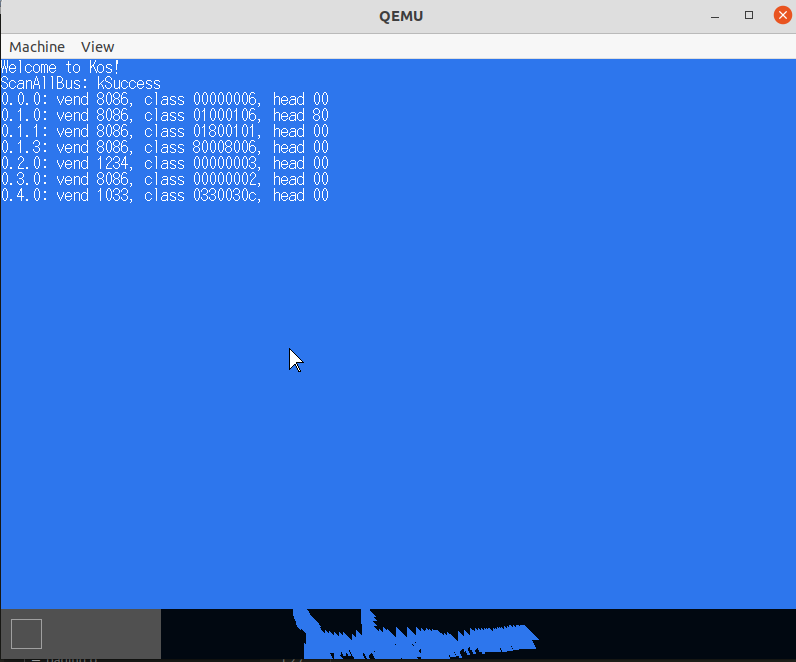The width and height of the screenshot is (796, 662).
Task: Minimize the QEMU window
Action: tap(715, 16)
